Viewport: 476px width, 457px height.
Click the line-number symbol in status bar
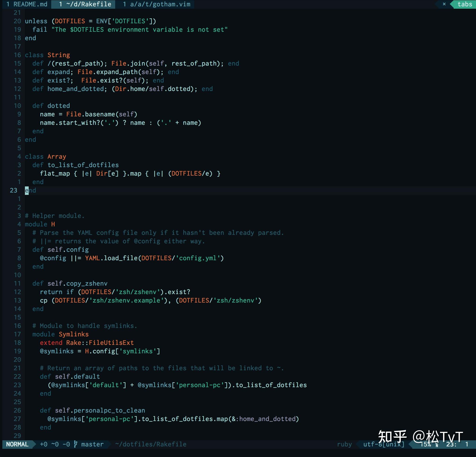click(x=437, y=445)
